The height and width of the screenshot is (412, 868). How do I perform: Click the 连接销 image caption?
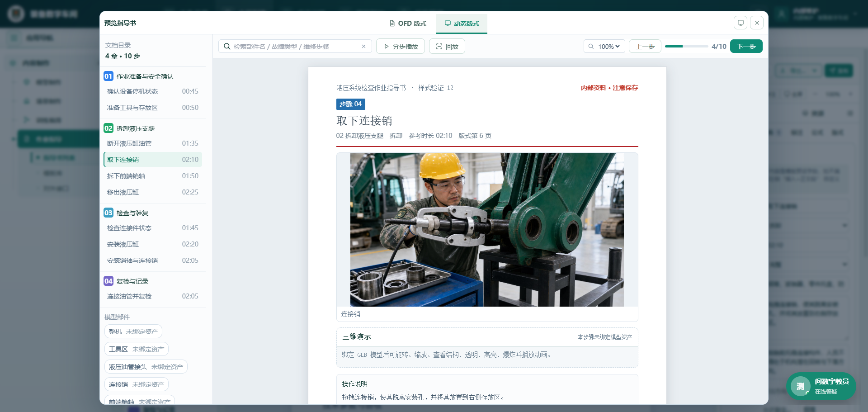coord(351,314)
